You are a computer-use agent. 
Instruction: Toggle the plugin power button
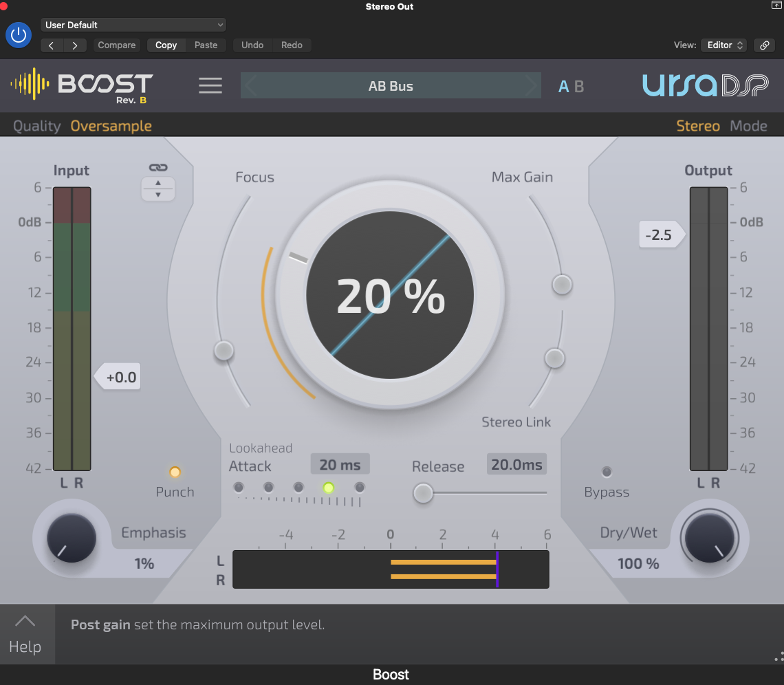pyautogui.click(x=19, y=35)
